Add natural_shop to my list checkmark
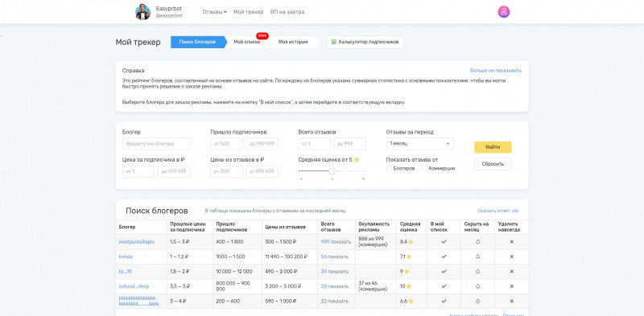 [x=444, y=286]
